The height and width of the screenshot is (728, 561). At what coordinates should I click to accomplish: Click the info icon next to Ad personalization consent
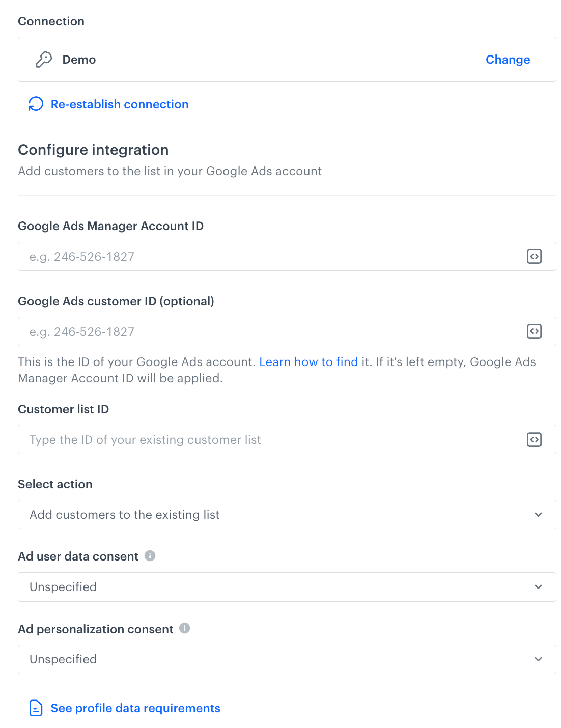click(x=185, y=628)
